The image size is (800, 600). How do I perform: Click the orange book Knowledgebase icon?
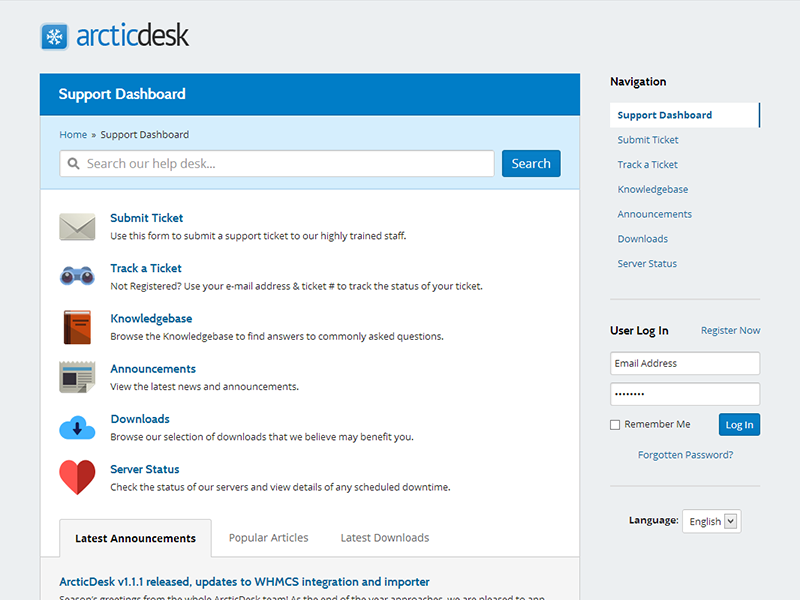click(x=77, y=327)
